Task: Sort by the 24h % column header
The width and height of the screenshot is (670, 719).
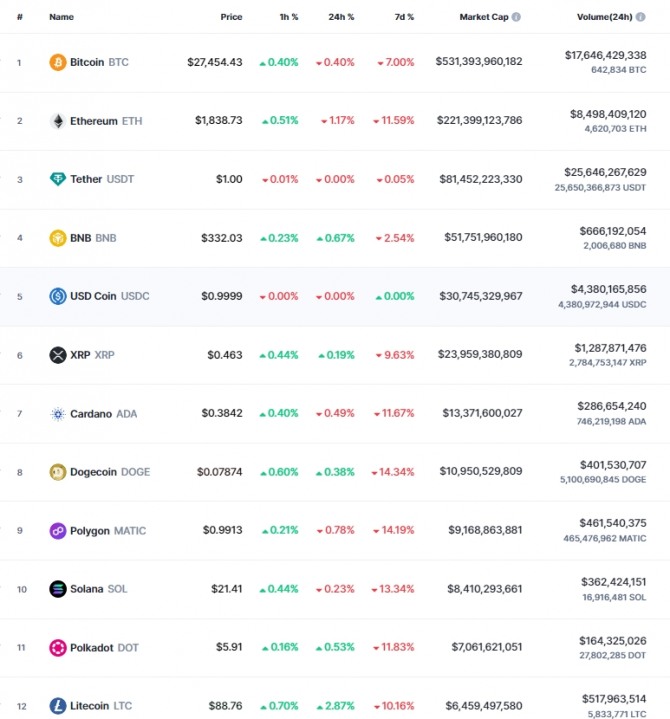Action: pos(344,17)
